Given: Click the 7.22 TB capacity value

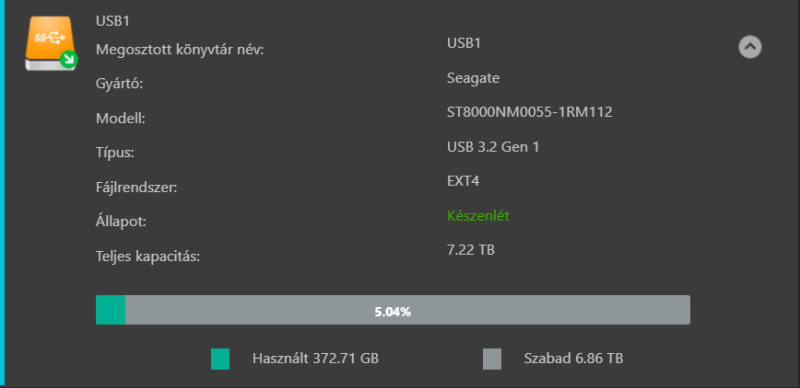Looking at the screenshot, I should 471,250.
